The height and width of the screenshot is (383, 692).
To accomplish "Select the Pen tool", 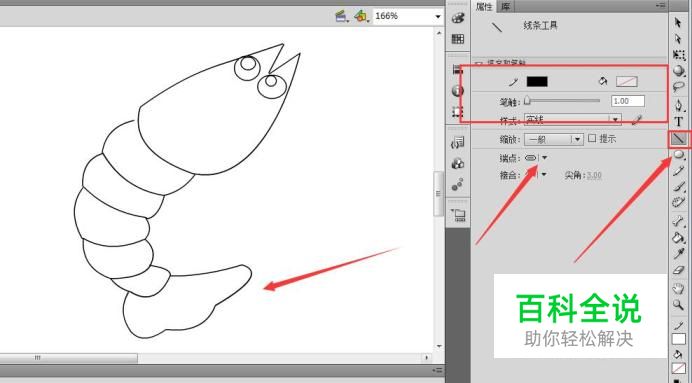I will coord(679,105).
